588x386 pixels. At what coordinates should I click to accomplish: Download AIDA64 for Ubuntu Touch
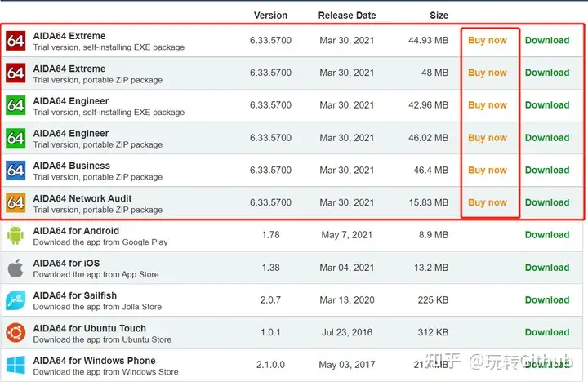547,332
